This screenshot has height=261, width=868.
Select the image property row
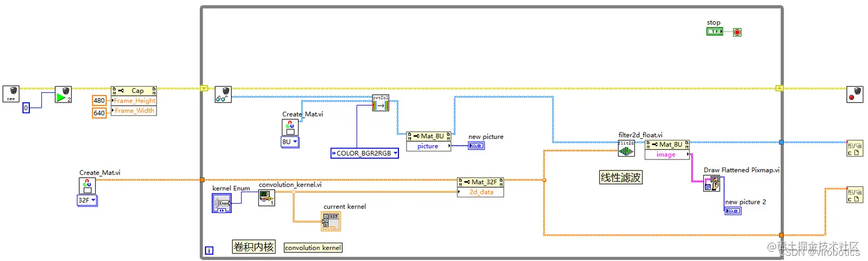click(666, 154)
